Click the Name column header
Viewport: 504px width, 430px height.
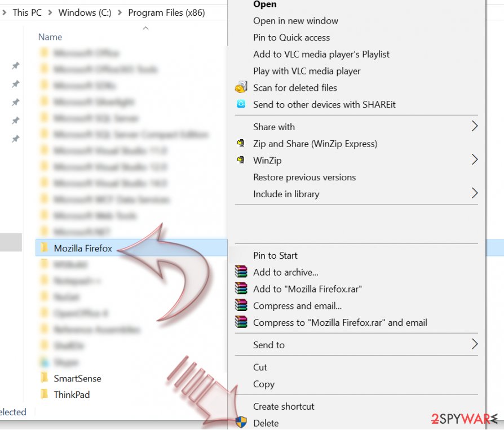click(50, 37)
